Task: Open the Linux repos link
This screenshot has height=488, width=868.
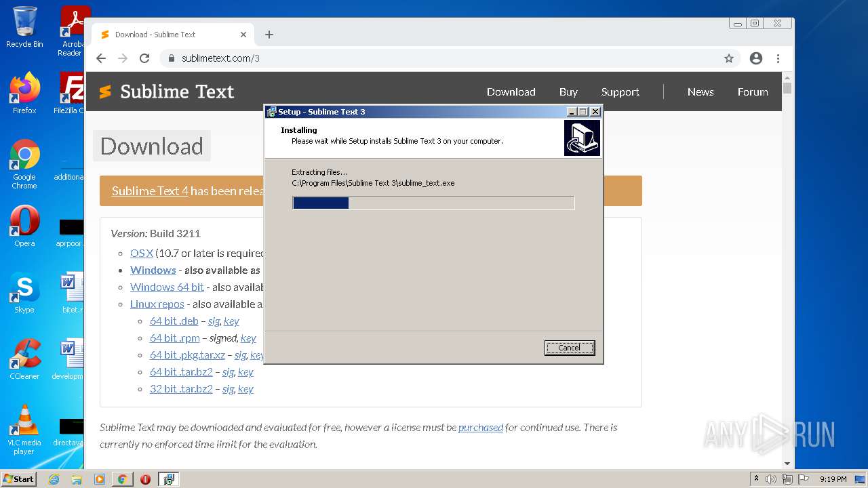Action: (157, 304)
